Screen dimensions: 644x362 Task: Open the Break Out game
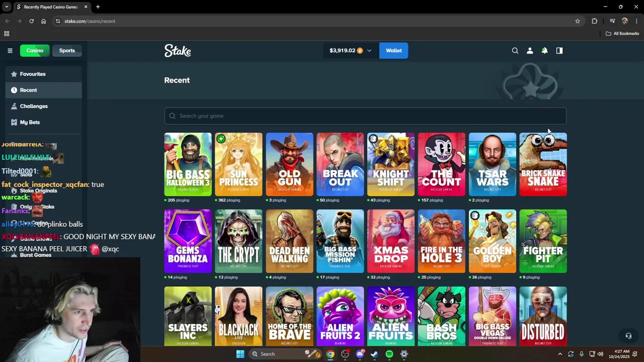coord(340,164)
